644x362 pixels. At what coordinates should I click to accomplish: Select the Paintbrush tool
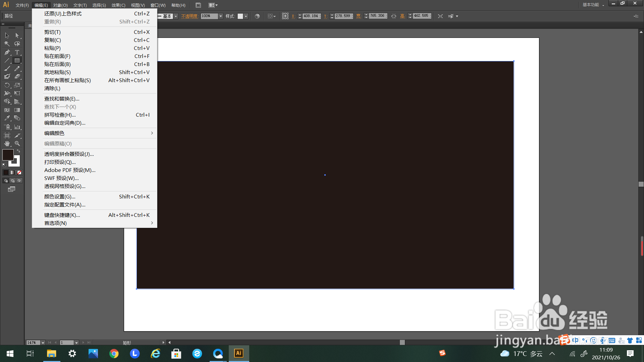7,69
